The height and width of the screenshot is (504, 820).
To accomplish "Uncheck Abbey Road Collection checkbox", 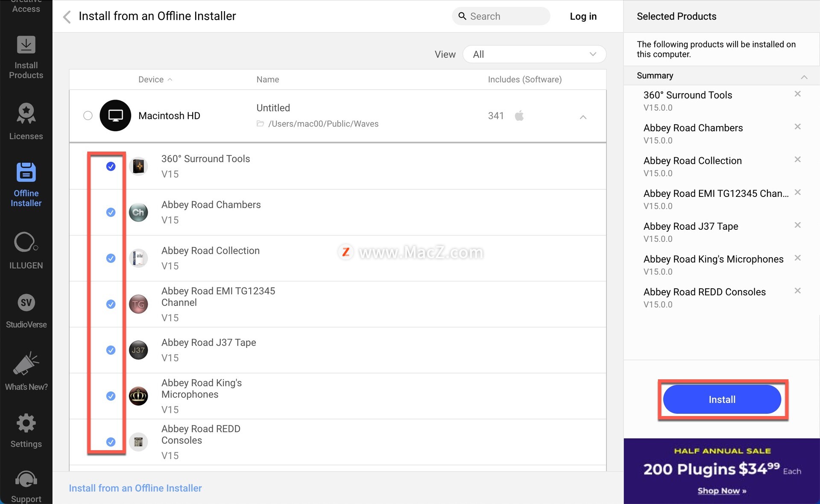I will click(111, 258).
